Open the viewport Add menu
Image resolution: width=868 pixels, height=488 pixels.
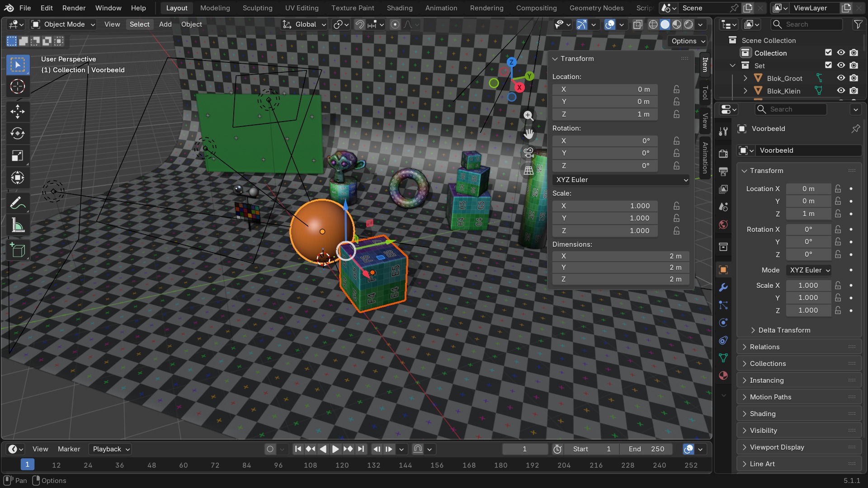tap(165, 24)
